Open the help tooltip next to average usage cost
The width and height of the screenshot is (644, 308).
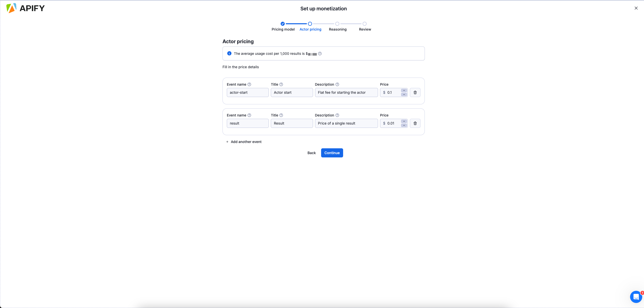pyautogui.click(x=320, y=54)
